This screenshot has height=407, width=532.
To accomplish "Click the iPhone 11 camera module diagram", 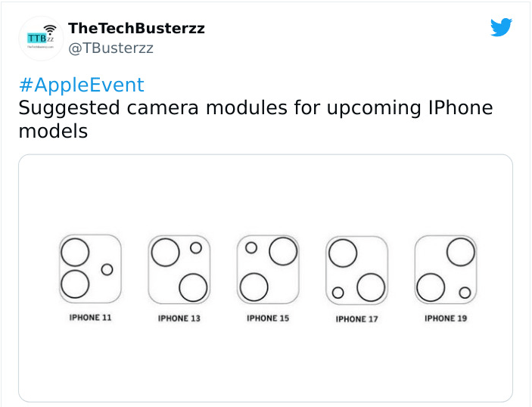I will coord(90,269).
